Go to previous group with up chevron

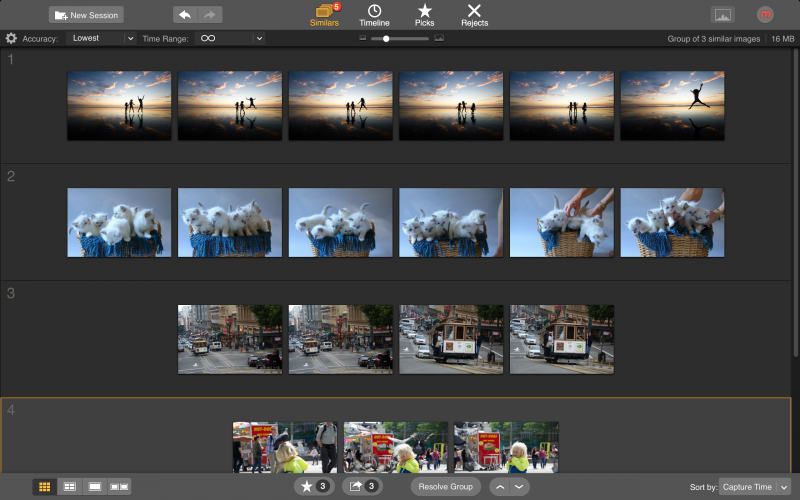500,487
